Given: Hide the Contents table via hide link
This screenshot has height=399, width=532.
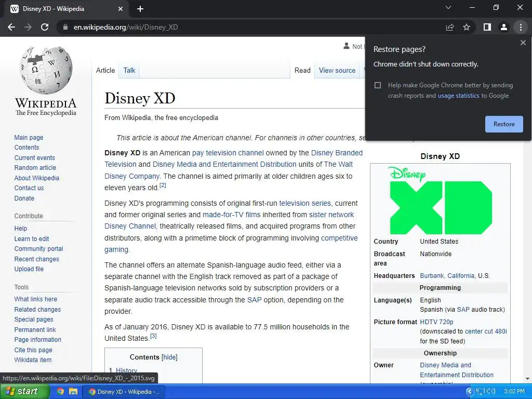Looking at the screenshot, I should tap(169, 357).
